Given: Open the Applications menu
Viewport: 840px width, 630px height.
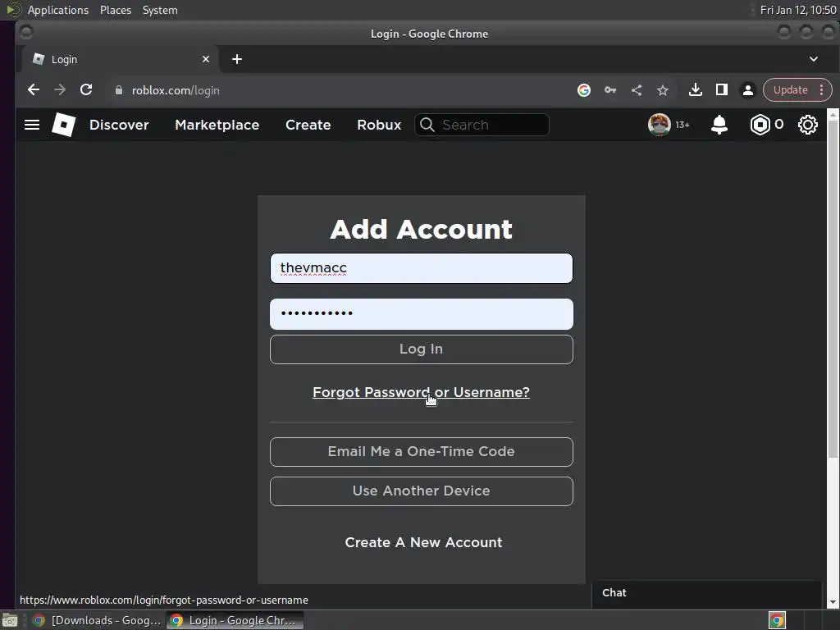Looking at the screenshot, I should coord(58,10).
